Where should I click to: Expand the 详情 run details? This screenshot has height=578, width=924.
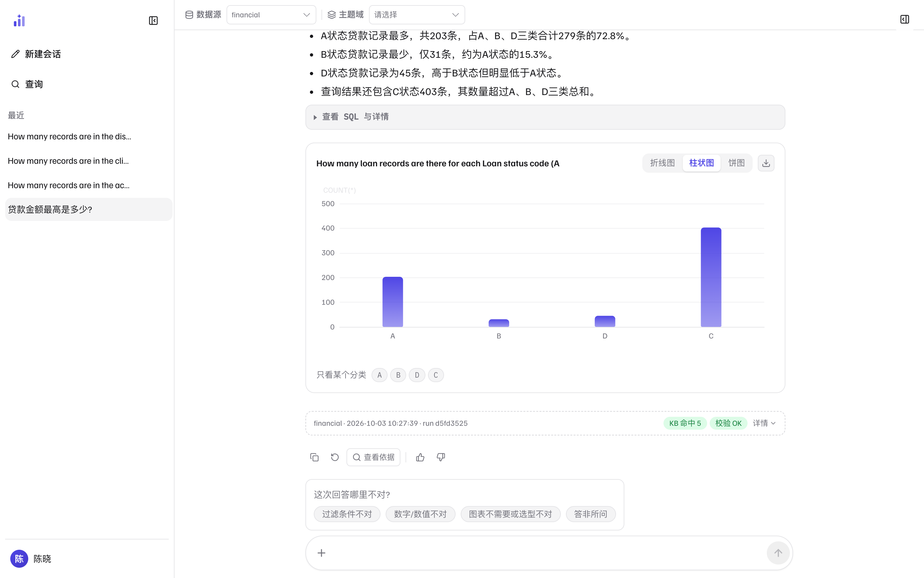click(764, 423)
